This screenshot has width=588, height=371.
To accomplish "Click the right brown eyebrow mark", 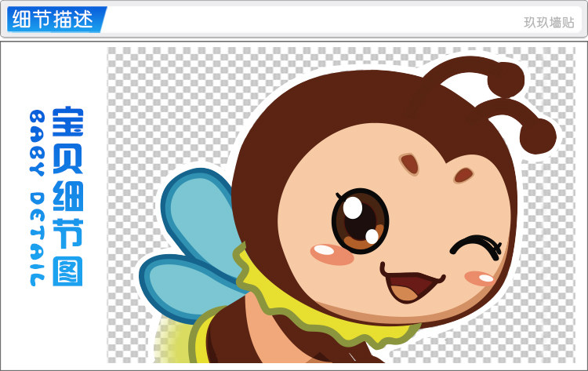I will 463,175.
